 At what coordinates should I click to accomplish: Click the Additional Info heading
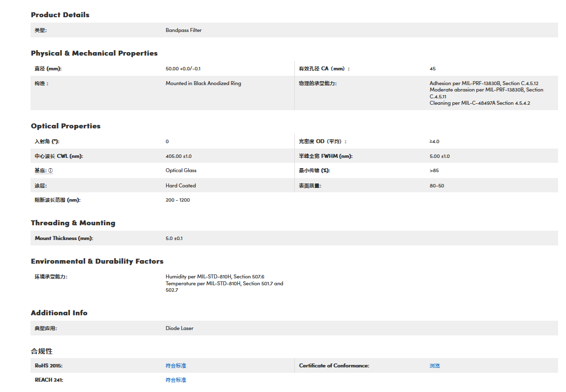(x=59, y=313)
